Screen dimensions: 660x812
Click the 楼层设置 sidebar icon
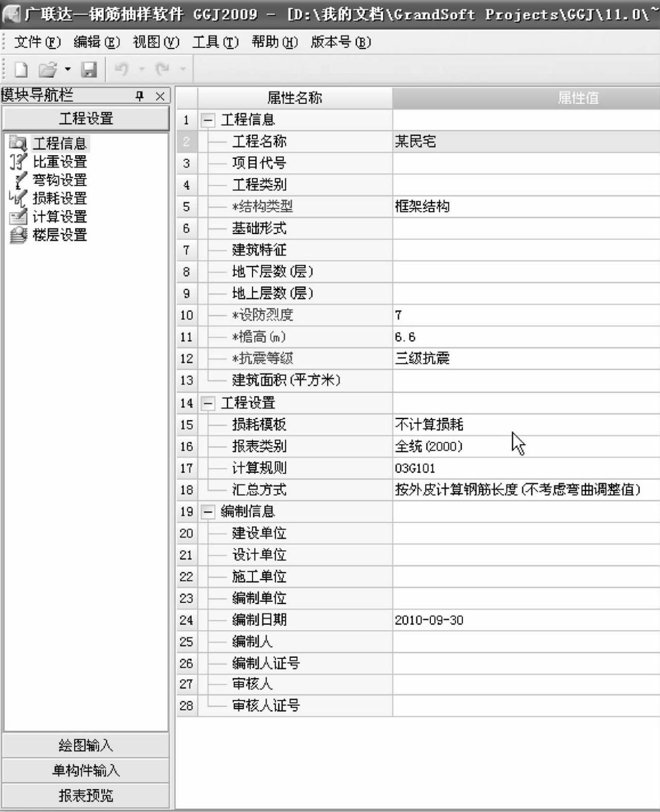(18, 235)
